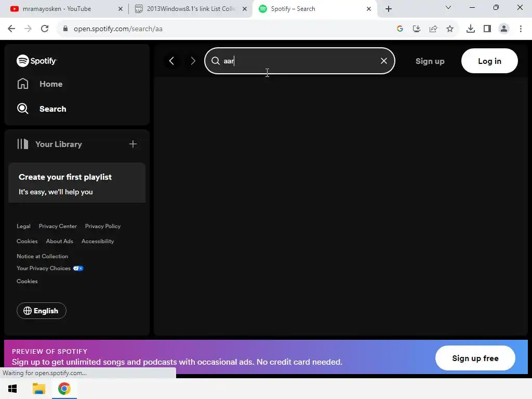Click the Google icon in address bar
Viewport: 532px width, 399px height.
click(400, 29)
